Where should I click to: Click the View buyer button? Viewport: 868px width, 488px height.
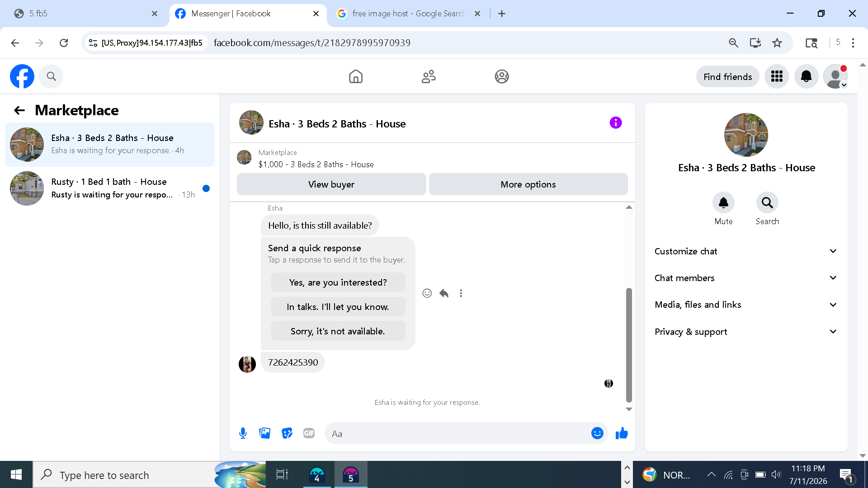[331, 184]
